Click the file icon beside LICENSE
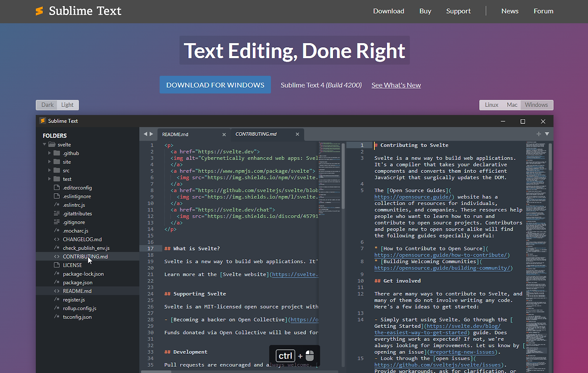The image size is (588, 373). tap(57, 265)
